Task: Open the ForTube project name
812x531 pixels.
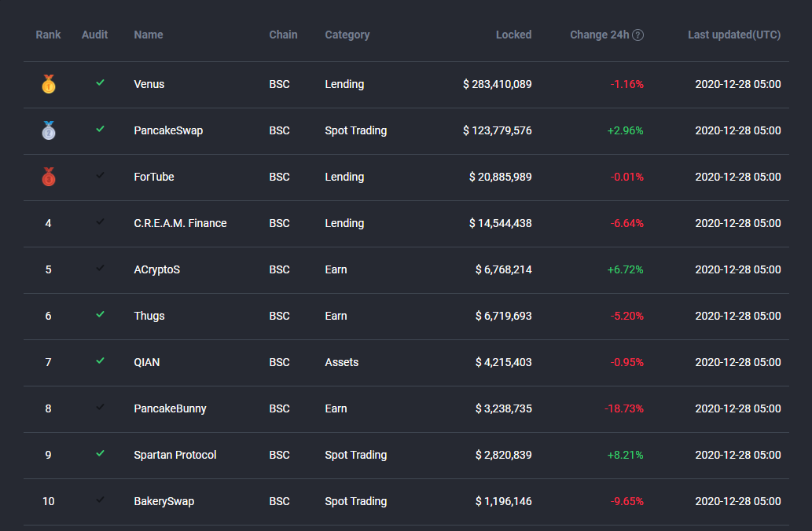Action: point(154,177)
